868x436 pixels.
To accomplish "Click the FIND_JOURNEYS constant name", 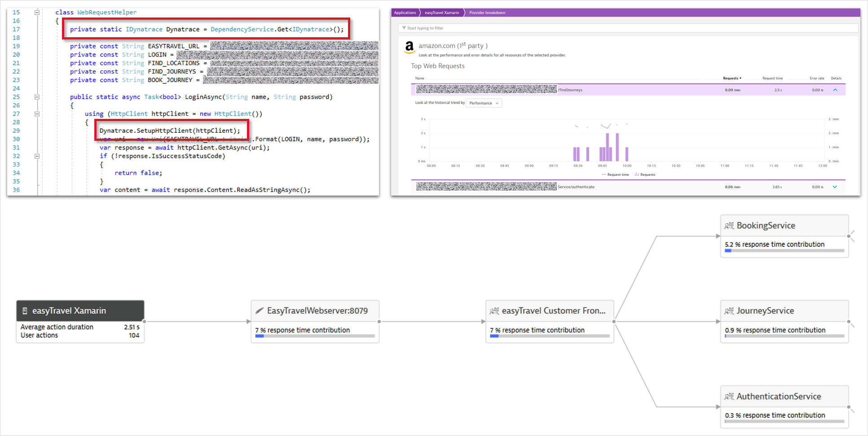I will [172, 71].
